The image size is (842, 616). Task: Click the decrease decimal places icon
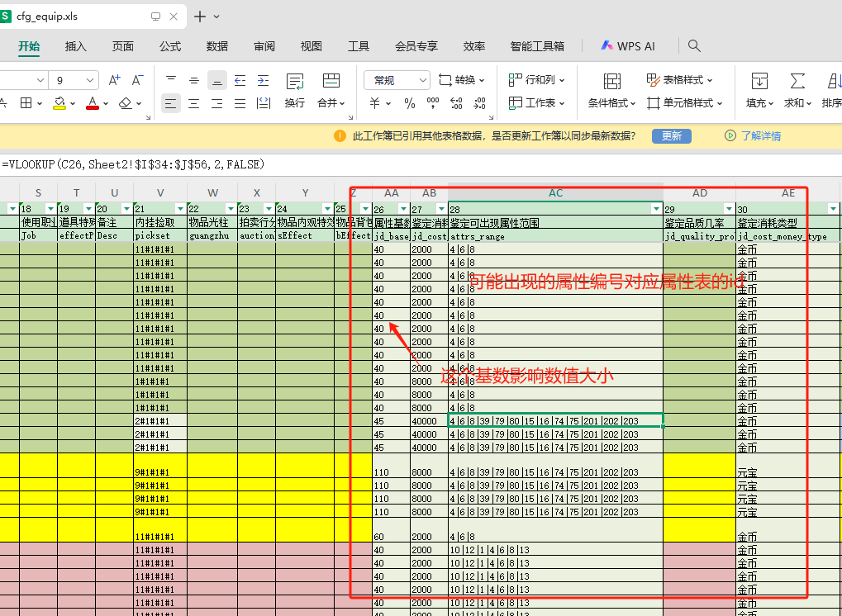[x=480, y=103]
